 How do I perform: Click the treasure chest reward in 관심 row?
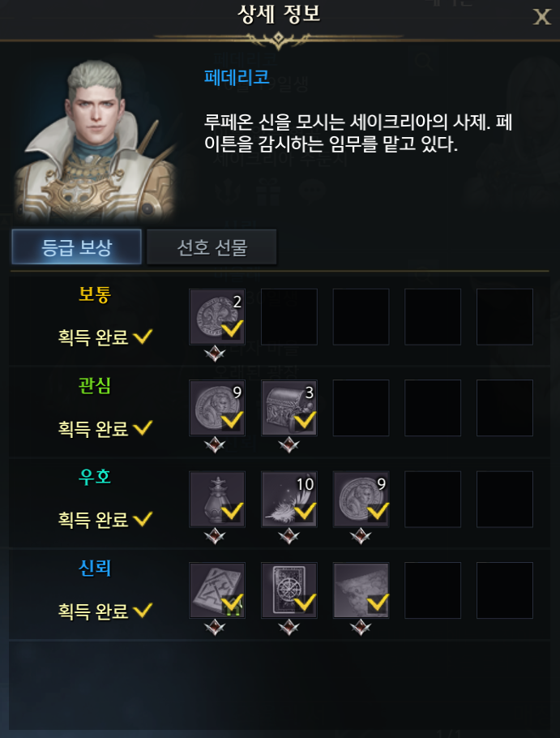coord(289,408)
